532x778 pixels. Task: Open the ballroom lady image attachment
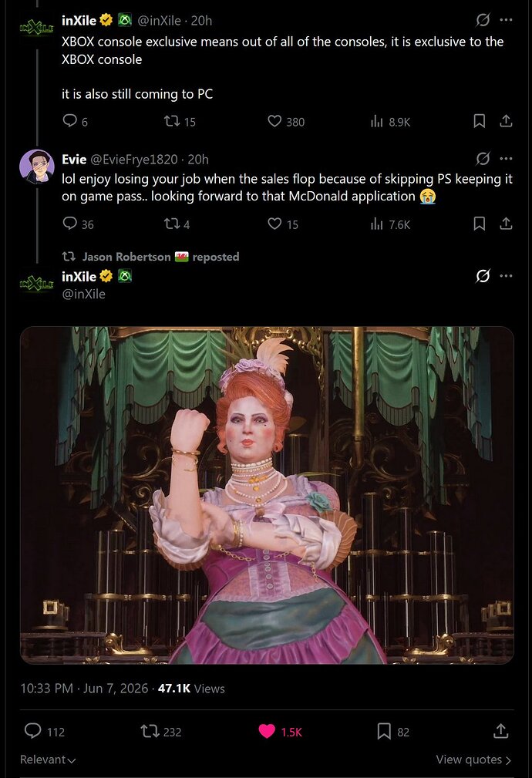pos(267,495)
